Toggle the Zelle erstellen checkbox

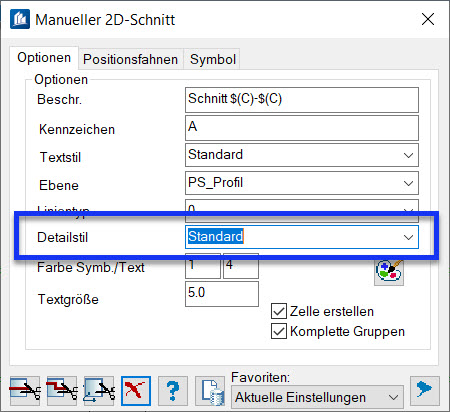click(279, 312)
